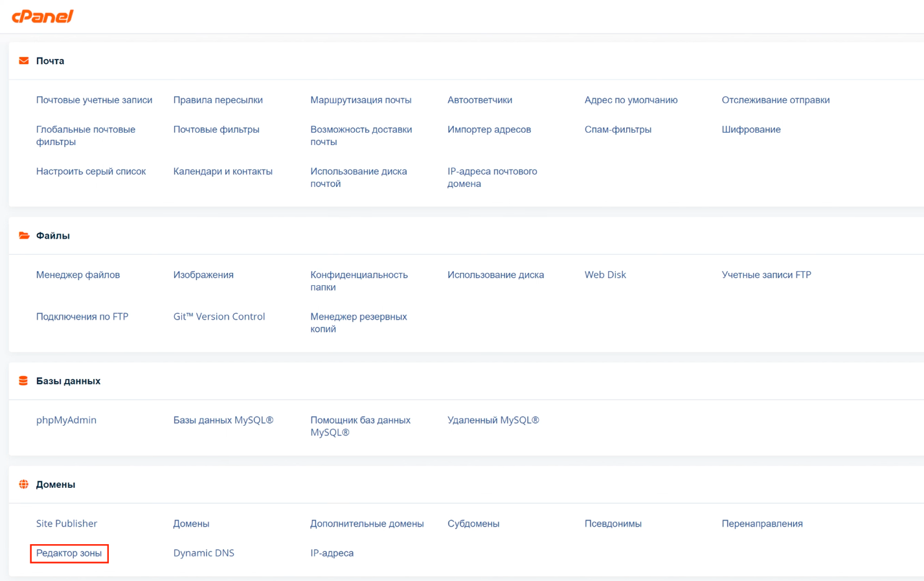This screenshot has height=581, width=924.
Task: Launch Импортер адресов
Action: [489, 129]
